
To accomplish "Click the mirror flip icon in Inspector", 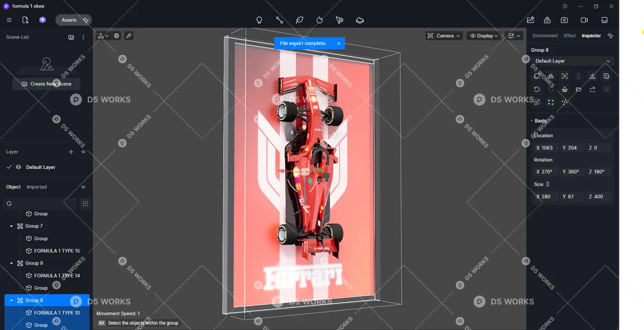I will click(551, 76).
